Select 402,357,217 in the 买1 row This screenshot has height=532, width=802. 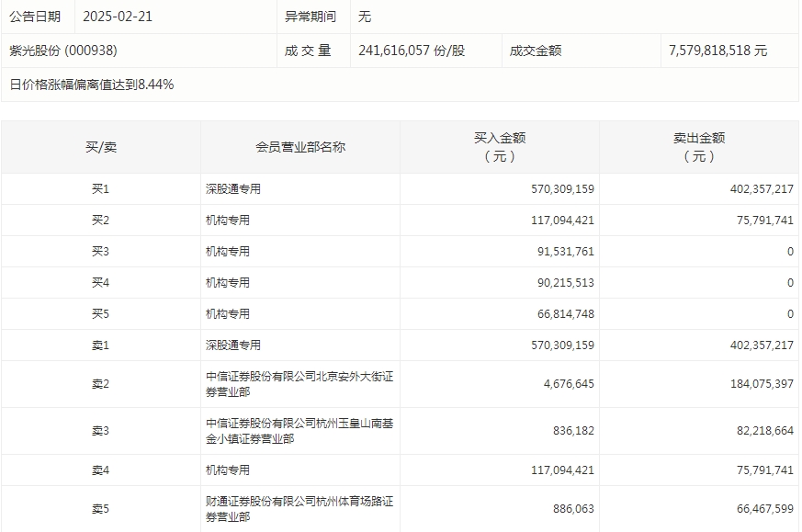(762, 188)
